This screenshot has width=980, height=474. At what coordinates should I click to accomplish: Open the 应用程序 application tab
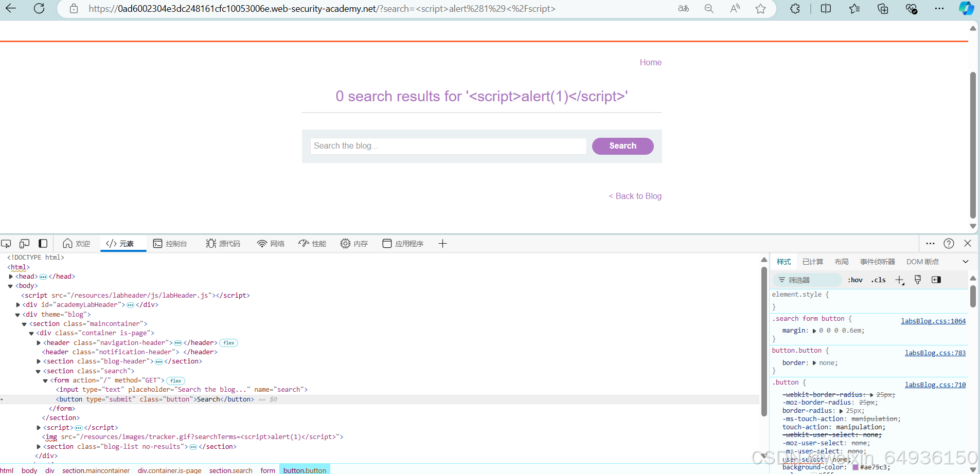coord(403,244)
